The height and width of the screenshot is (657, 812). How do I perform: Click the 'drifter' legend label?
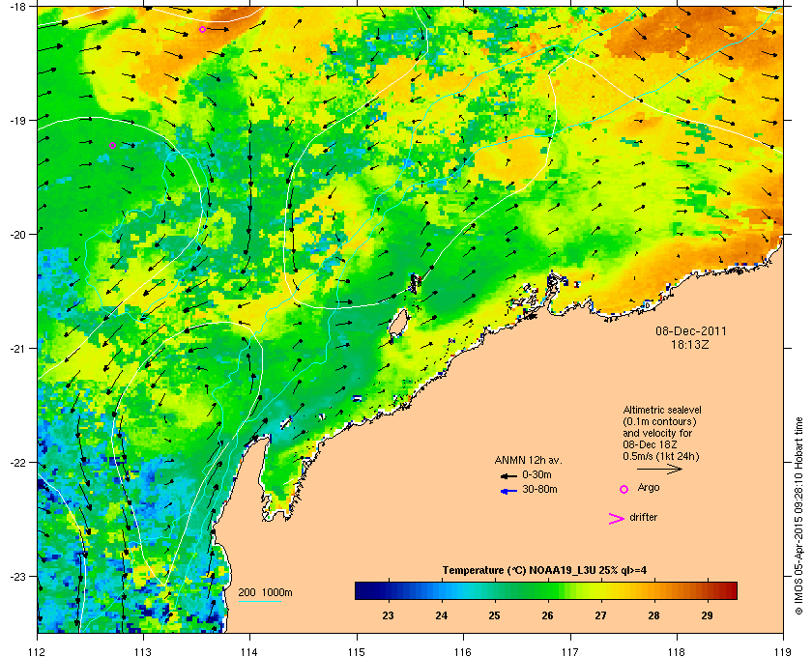tap(643, 517)
